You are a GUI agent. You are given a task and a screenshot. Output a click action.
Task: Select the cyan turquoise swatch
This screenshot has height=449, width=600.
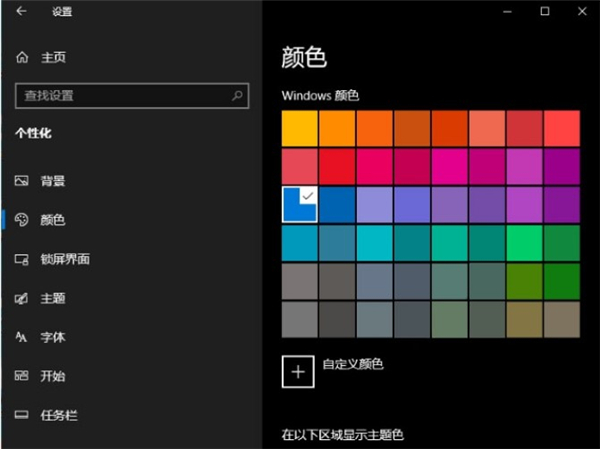pos(375,243)
